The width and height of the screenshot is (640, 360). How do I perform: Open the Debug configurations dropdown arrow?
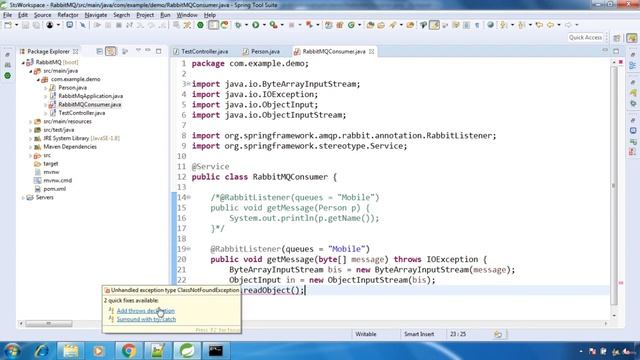pyautogui.click(x=246, y=25)
